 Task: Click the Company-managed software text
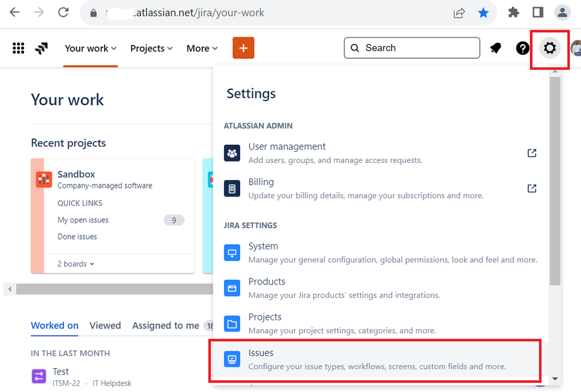click(x=105, y=186)
